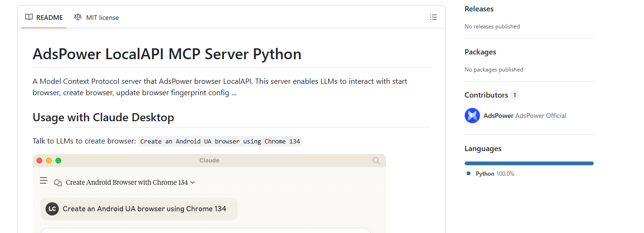Click the AdsPower contributor avatar
This screenshot has width=644, height=233.
coord(472,116)
